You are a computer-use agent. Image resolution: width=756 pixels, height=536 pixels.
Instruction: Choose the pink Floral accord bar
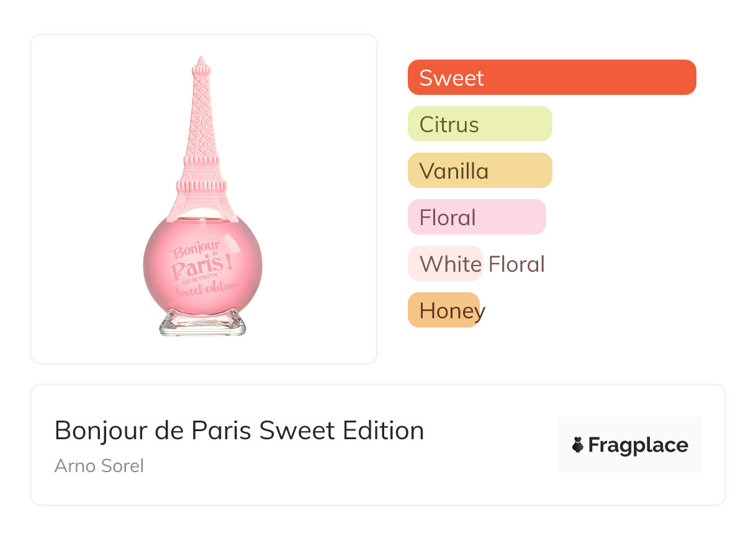tap(476, 217)
